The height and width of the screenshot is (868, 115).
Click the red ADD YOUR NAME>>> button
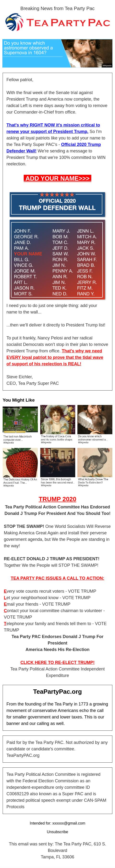point(57,178)
